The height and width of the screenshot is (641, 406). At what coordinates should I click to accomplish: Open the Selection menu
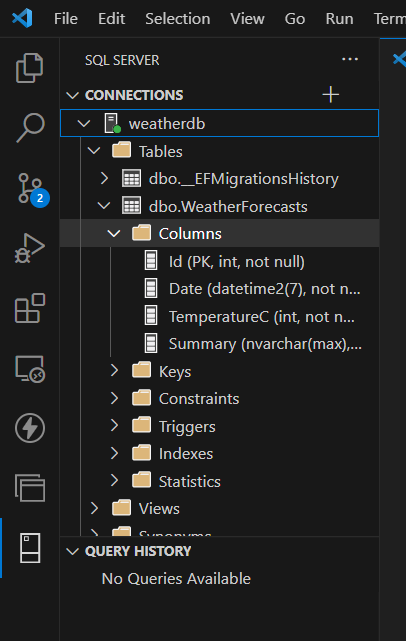pos(178,19)
